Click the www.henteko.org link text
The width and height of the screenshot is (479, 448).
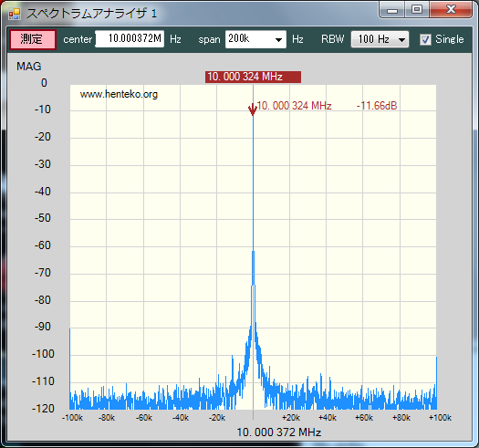[119, 94]
